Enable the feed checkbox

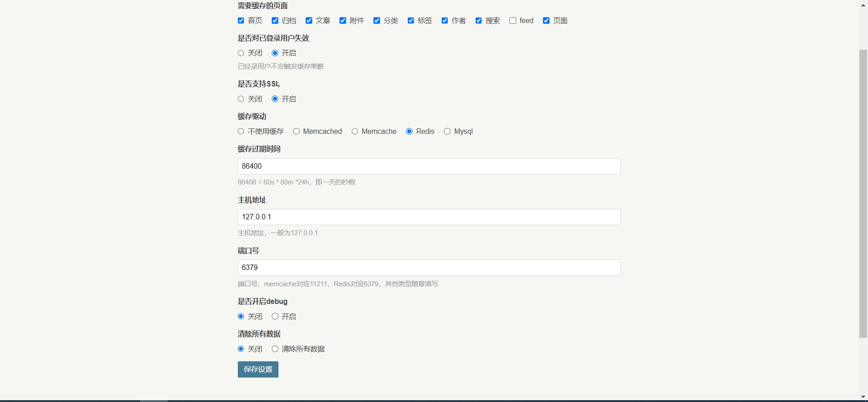513,21
